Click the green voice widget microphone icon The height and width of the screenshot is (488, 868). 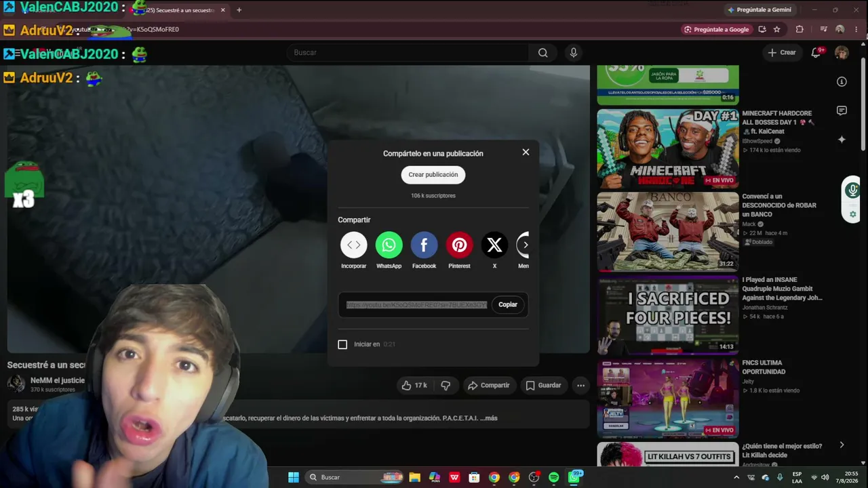pyautogui.click(x=852, y=190)
